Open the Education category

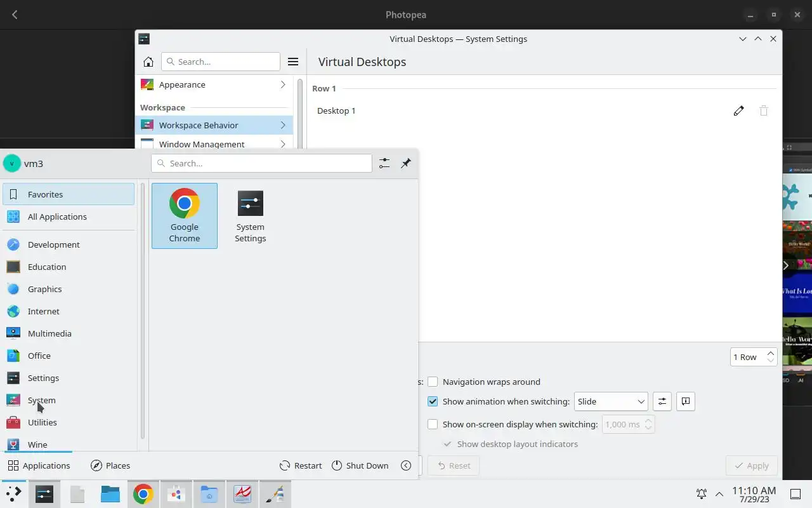pyautogui.click(x=69, y=267)
